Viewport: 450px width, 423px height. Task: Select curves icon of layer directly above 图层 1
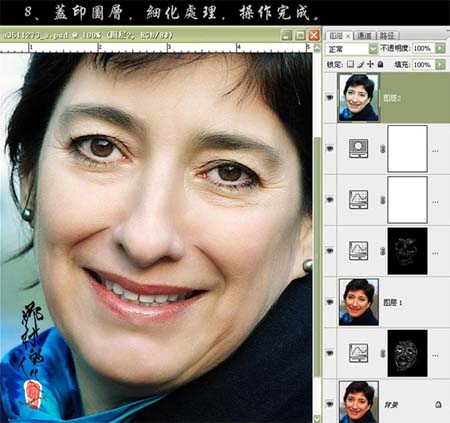(x=358, y=251)
